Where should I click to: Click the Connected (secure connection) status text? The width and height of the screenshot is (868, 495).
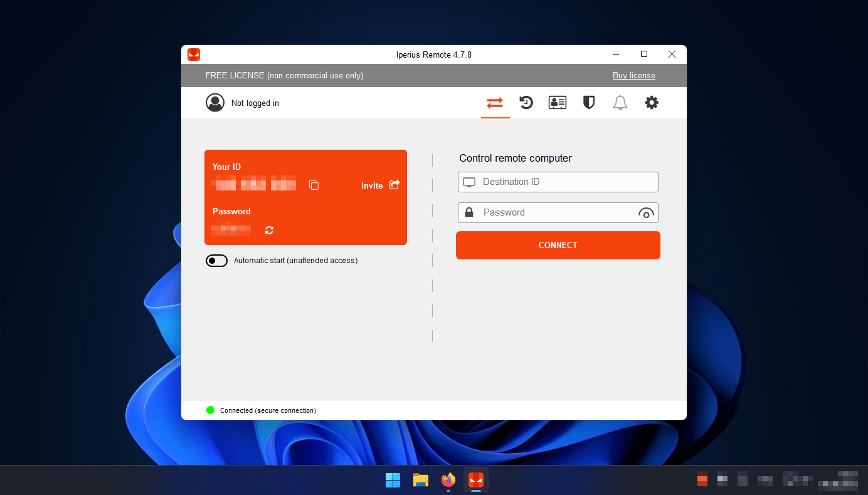coord(268,411)
